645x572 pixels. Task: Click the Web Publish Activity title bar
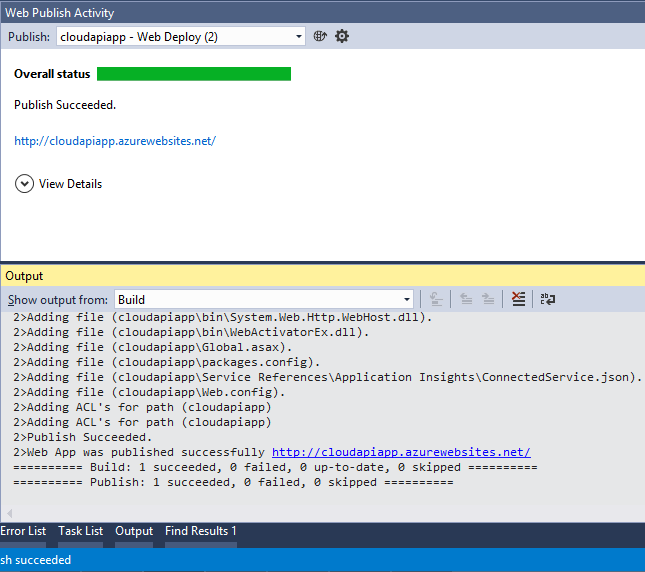coord(322,12)
